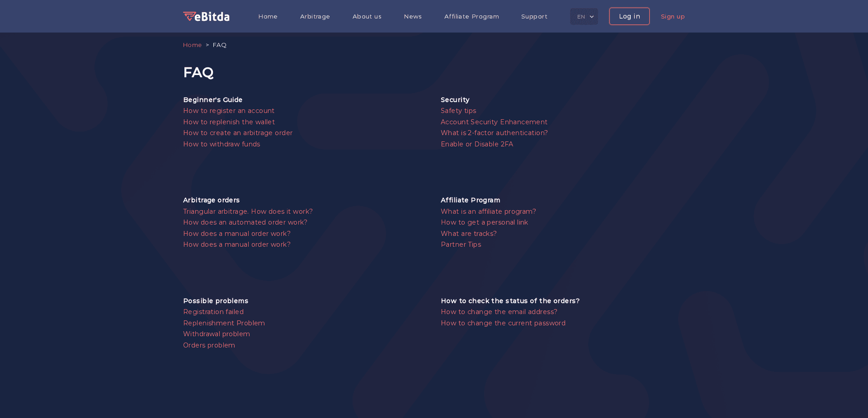Open 'Enable or Disable 2FA'
Viewport: 868px width, 418px height.
[x=477, y=144]
